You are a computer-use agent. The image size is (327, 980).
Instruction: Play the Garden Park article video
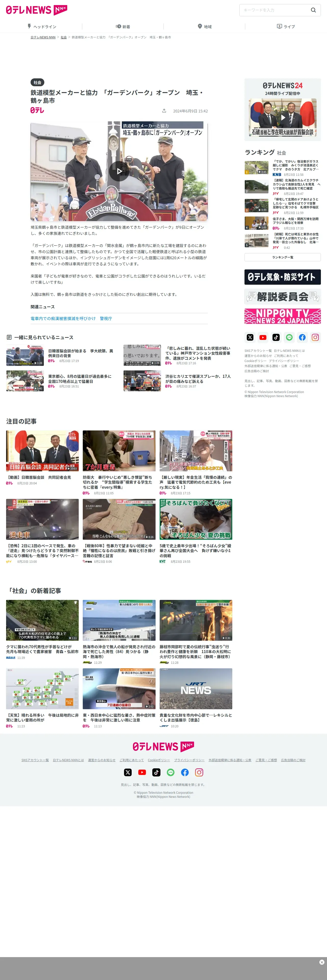[119, 171]
